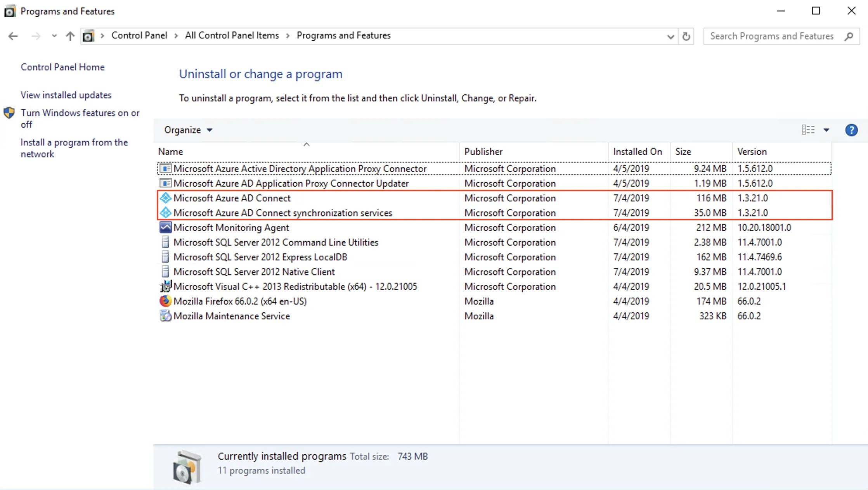Click Visual C++ 2013 Redistributable icon

point(165,286)
